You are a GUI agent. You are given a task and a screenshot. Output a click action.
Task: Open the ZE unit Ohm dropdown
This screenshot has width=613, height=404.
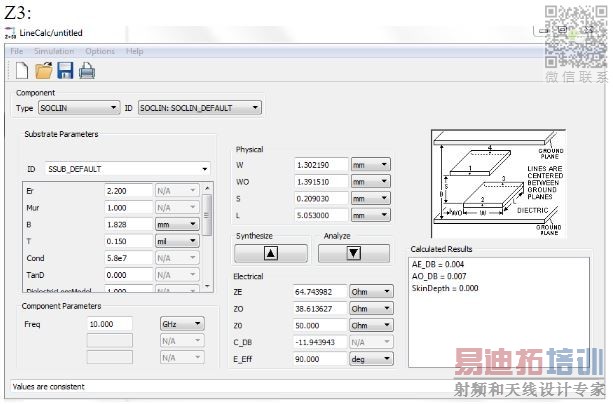(x=371, y=292)
